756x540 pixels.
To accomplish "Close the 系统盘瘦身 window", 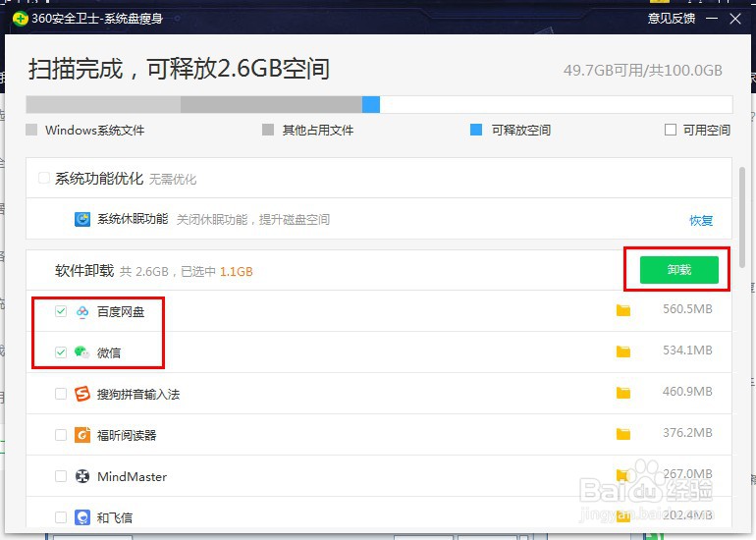I will [735, 19].
